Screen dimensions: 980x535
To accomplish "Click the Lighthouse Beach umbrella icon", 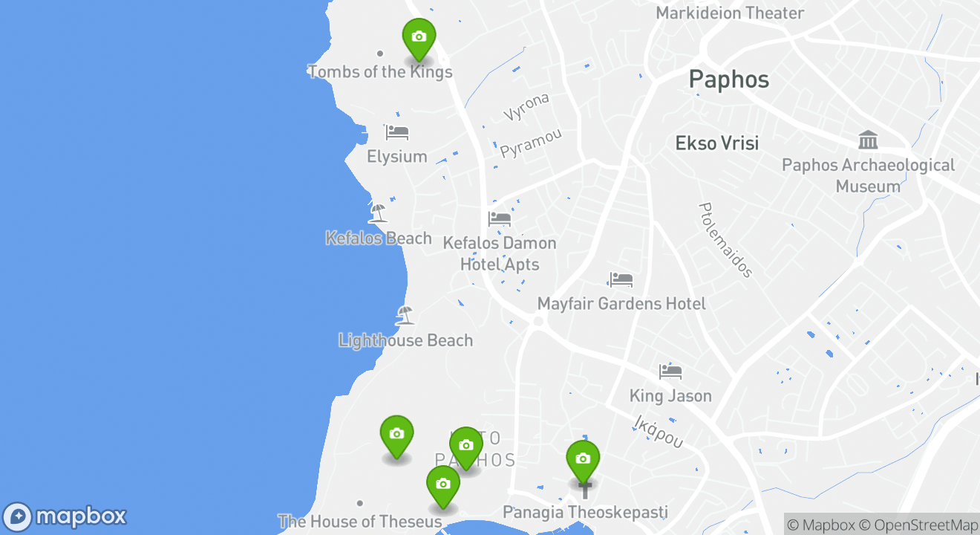I will 405,316.
